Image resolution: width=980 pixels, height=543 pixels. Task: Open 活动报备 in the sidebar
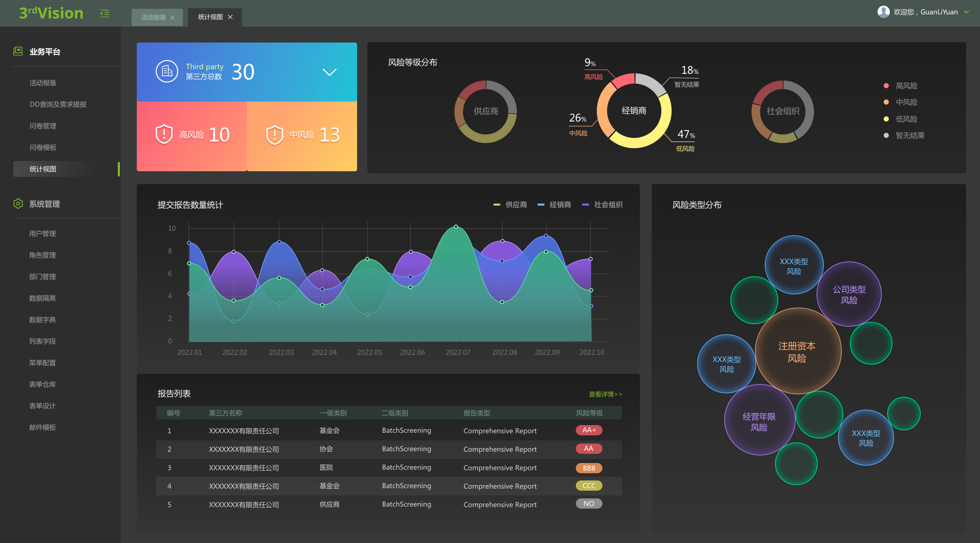pos(43,83)
